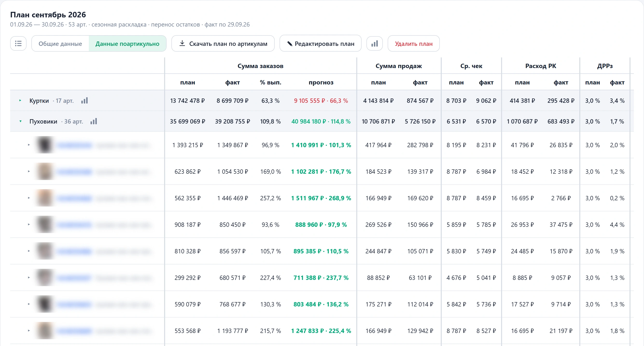Open thumbnail of article with 850 450 ₽ fact
Viewport: 644px width, 346px height.
pyautogui.click(x=45, y=224)
